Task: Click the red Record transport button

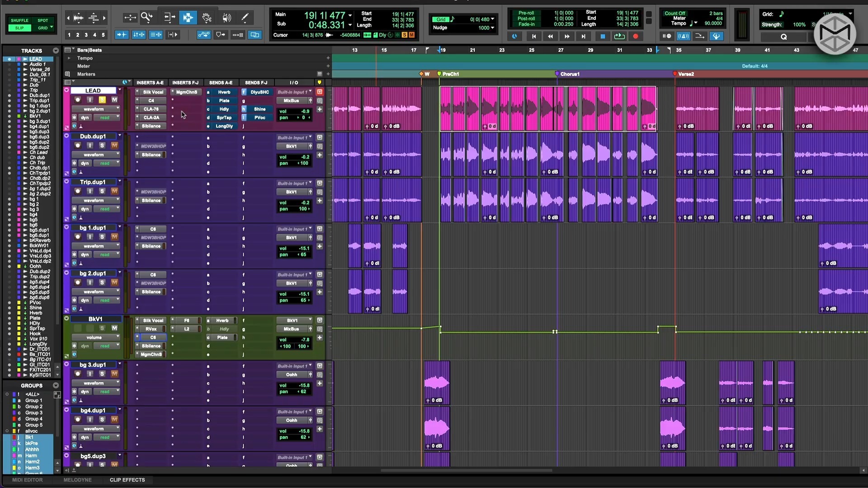Action: click(x=636, y=36)
